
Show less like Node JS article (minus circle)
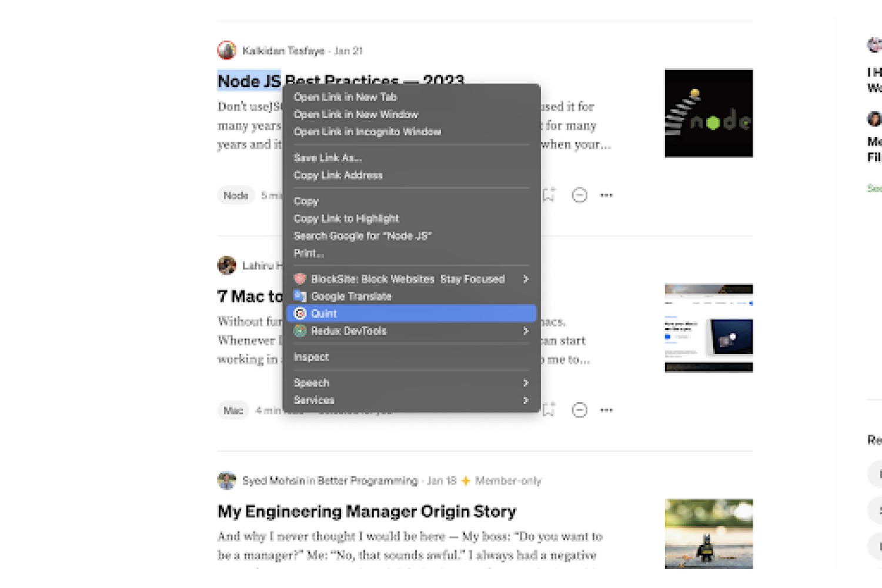(x=579, y=195)
